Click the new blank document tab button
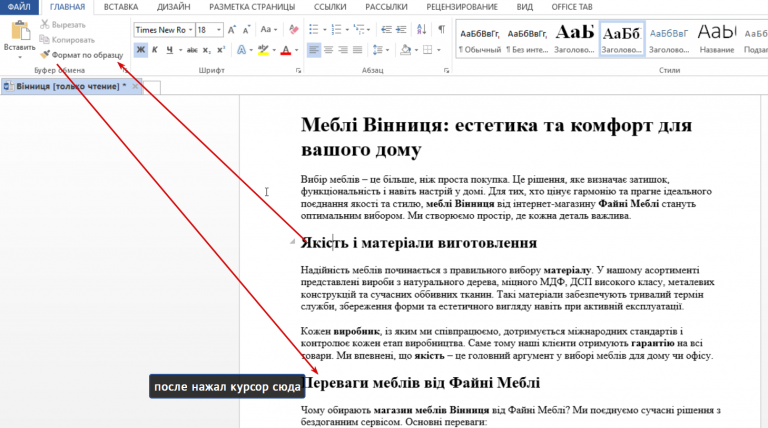This screenshot has width=768, height=428. pos(151,87)
